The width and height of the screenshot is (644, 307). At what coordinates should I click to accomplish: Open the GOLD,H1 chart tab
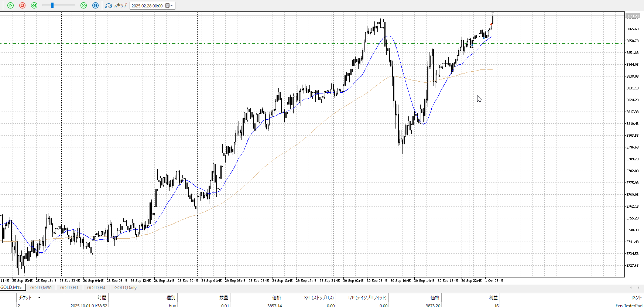(x=69, y=288)
